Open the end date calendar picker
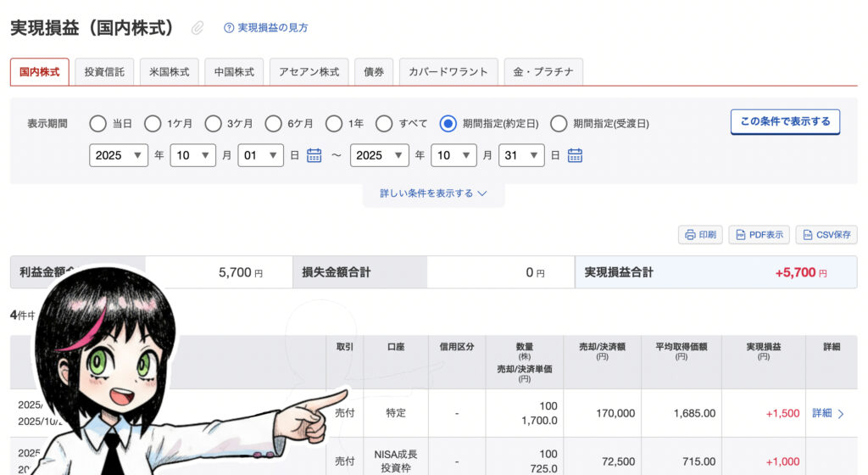868x475 pixels. (575, 155)
